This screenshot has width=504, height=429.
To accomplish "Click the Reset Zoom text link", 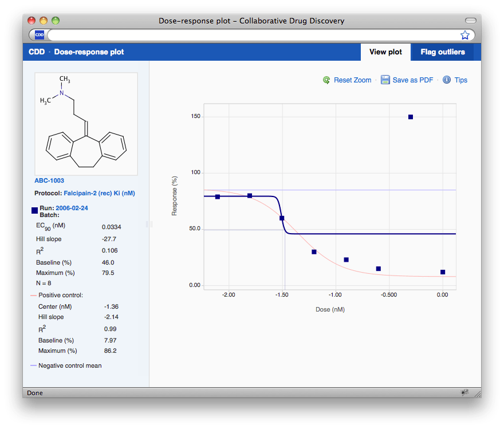I will click(353, 80).
